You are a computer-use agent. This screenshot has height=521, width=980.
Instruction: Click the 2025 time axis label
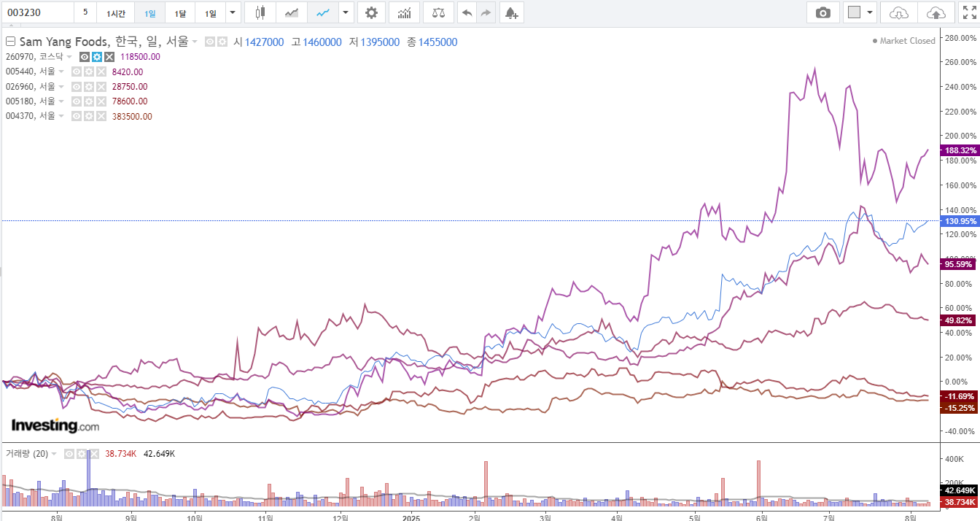(412, 517)
